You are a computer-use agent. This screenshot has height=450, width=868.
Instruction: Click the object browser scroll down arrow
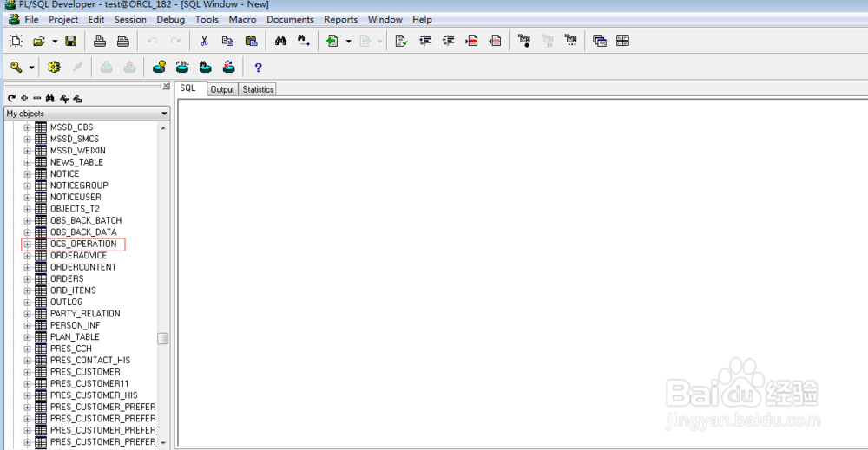pyautogui.click(x=163, y=443)
